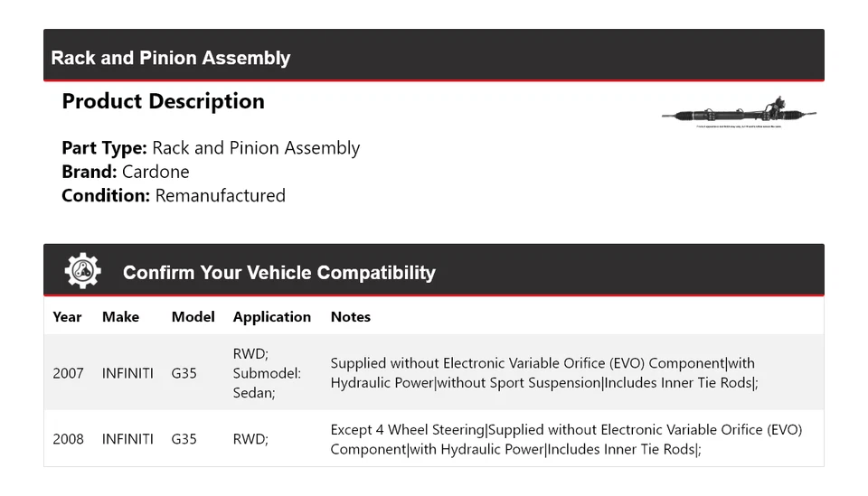This screenshot has height=496, width=868.
Task: Click the Make column header
Action: [120, 317]
